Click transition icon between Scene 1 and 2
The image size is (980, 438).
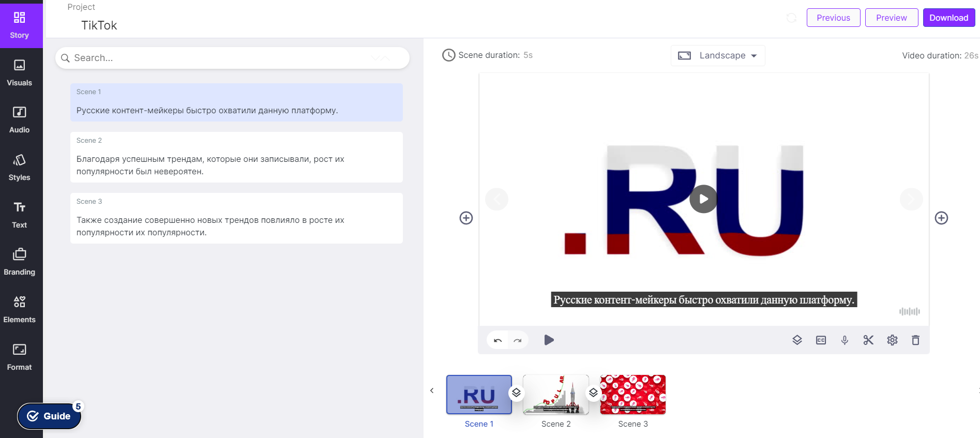click(516, 393)
